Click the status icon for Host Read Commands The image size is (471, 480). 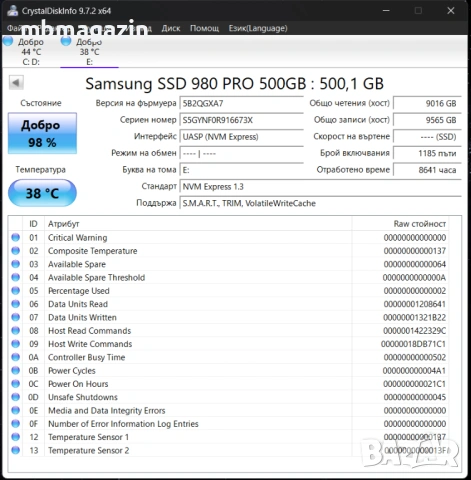(15, 331)
